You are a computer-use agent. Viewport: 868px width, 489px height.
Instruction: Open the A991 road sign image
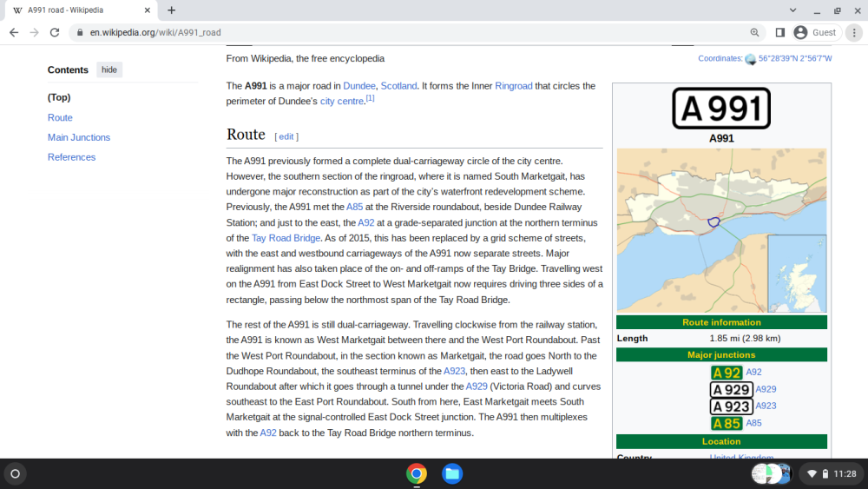(x=721, y=108)
